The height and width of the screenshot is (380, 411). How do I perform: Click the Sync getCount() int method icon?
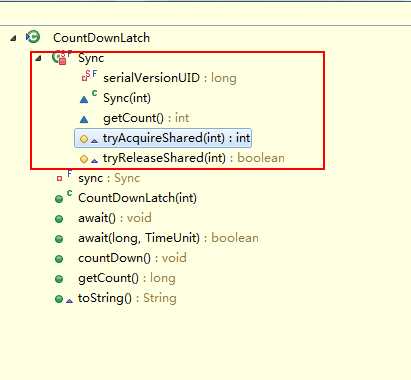coord(84,119)
